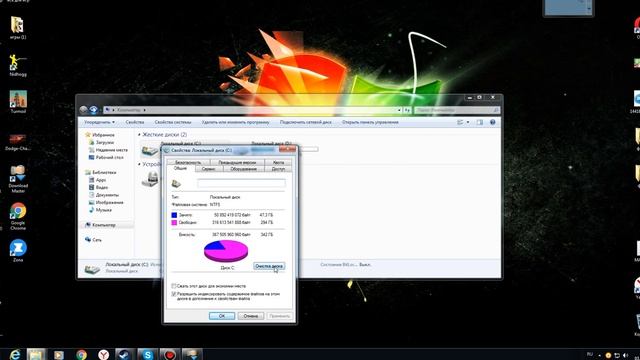The height and width of the screenshot is (360, 640).
Task: Open the media player taskbar icon
Action: [59, 355]
